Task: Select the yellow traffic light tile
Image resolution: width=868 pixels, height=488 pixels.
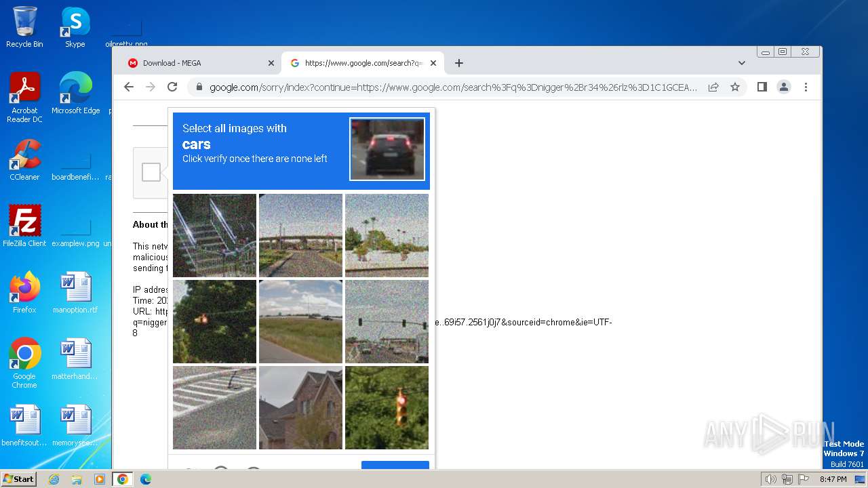Action: [x=387, y=407]
